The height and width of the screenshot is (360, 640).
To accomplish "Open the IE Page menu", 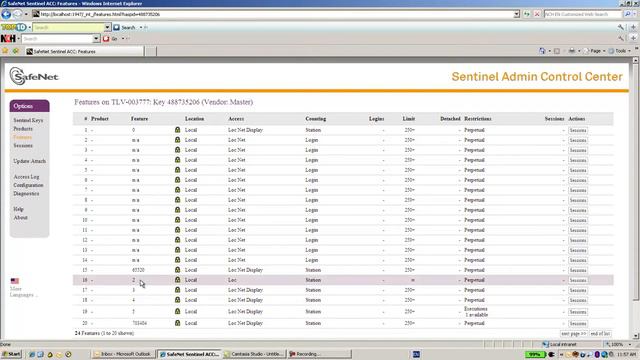I will point(595,51).
